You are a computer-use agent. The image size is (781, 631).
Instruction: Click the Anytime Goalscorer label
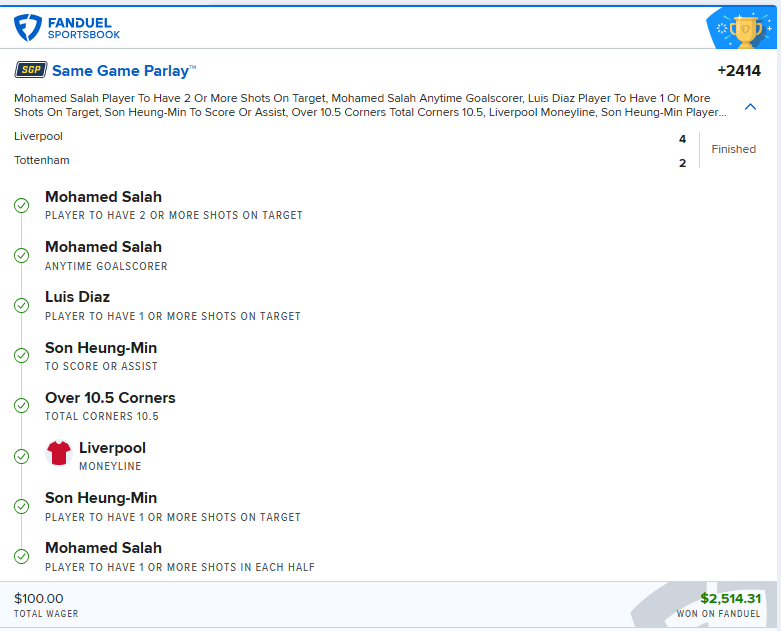[106, 266]
